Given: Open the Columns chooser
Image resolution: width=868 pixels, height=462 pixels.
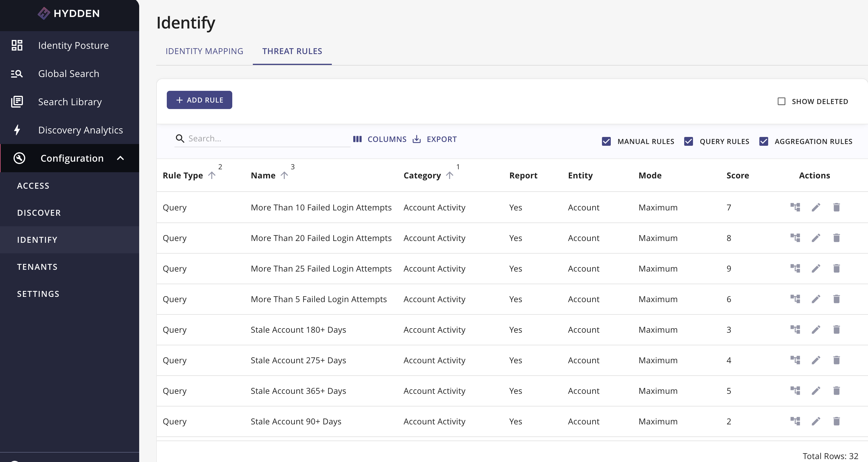Looking at the screenshot, I should click(379, 139).
